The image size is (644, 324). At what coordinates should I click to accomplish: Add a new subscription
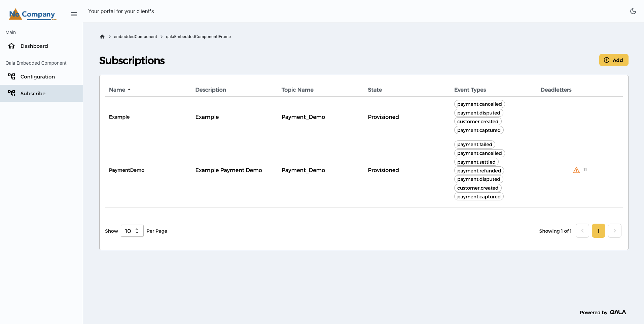(x=614, y=60)
